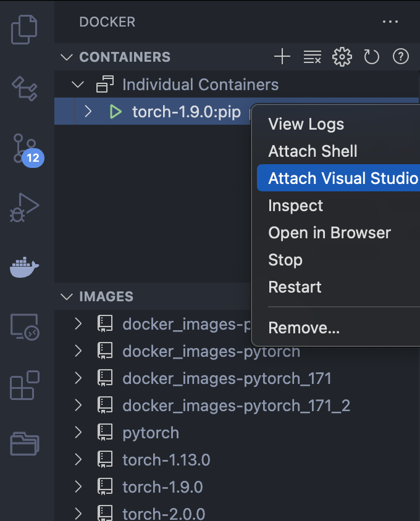
Task: Collapse the CONTAINERS section
Action: click(x=66, y=57)
